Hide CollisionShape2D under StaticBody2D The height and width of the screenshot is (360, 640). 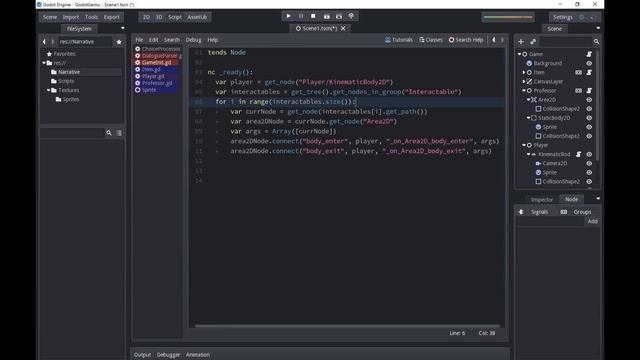(x=589, y=136)
